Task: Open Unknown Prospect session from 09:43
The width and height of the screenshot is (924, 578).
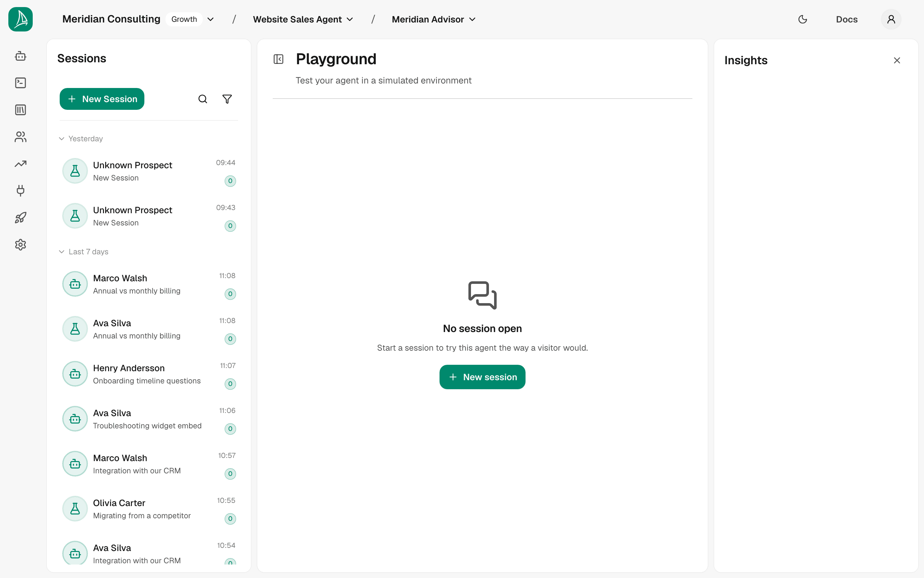Action: point(149,216)
